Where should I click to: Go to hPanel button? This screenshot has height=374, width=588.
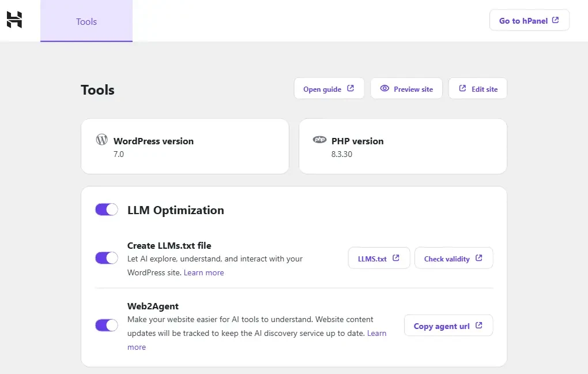pos(529,20)
